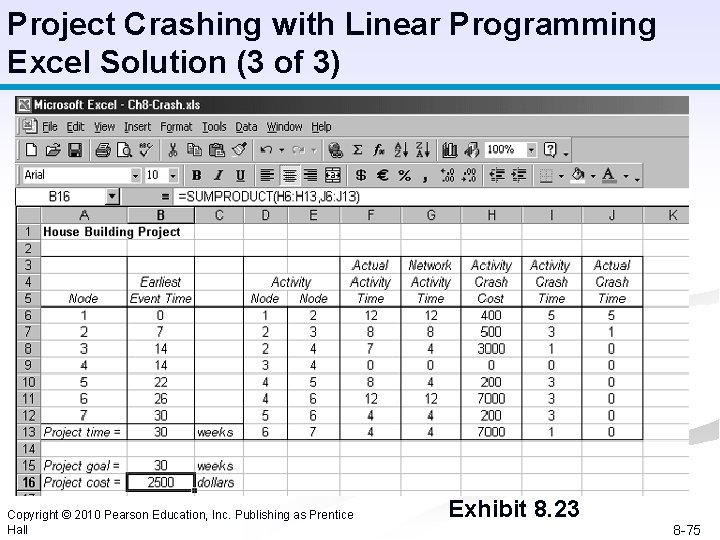This screenshot has width=720, height=540.
Task: Toggle Bold formatting
Action: point(197,175)
